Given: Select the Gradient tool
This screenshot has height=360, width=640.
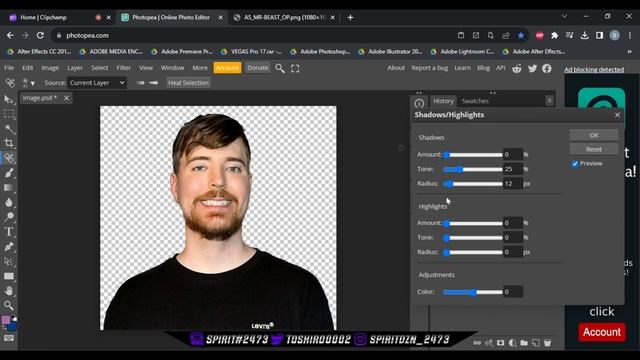Looking at the screenshot, I should point(9,188).
